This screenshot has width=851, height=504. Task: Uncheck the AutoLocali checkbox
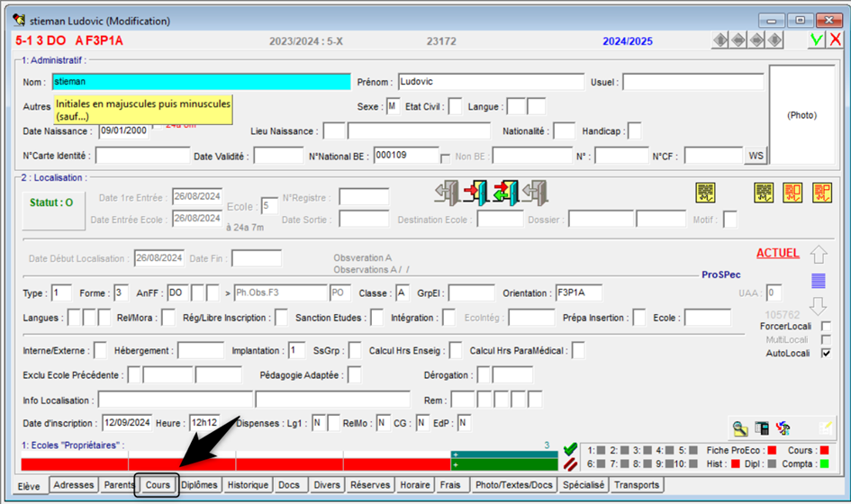point(826,353)
